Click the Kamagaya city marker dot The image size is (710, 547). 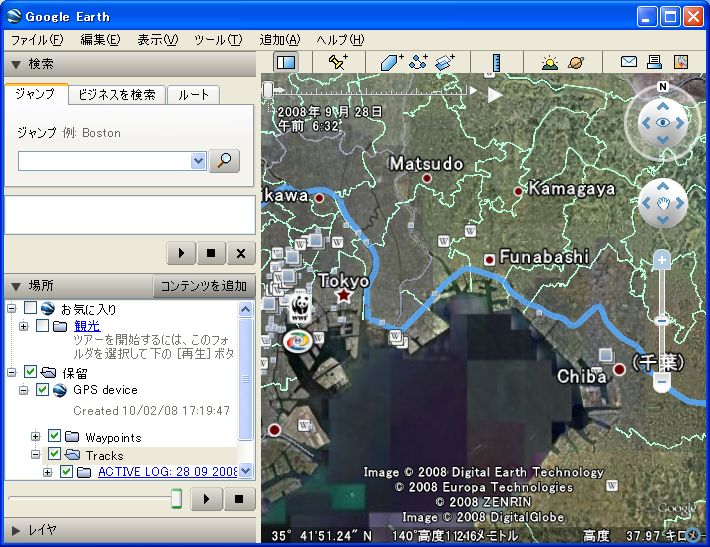[518, 191]
